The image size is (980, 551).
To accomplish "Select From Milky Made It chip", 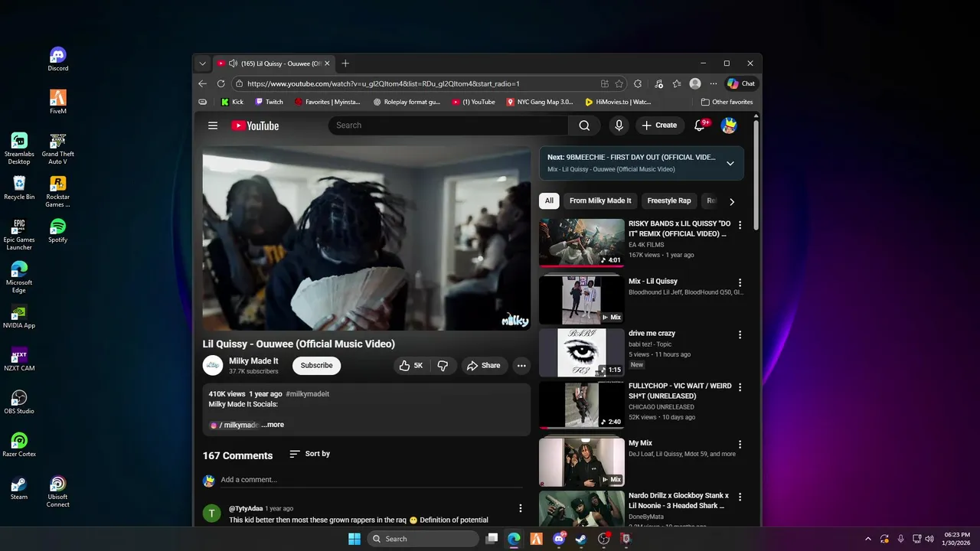I will [600, 201].
